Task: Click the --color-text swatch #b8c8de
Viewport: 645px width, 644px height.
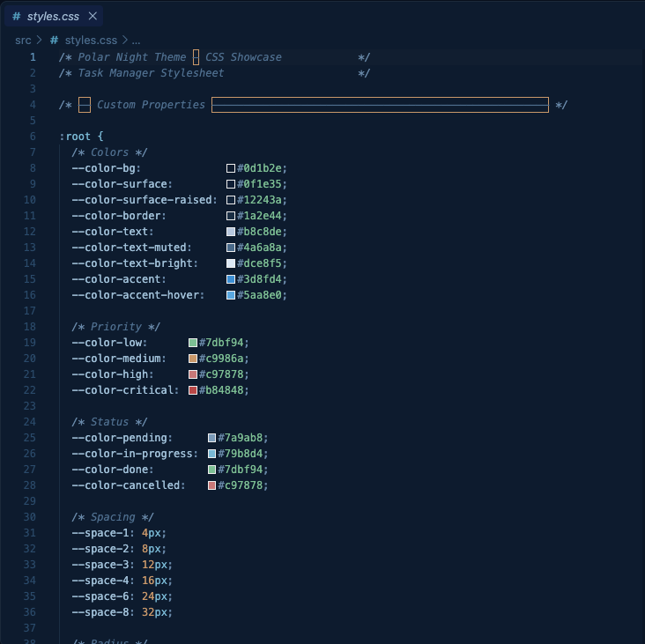Action: [x=231, y=232]
